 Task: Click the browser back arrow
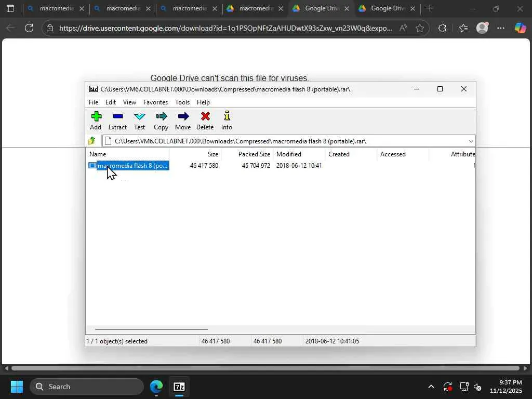[10, 28]
